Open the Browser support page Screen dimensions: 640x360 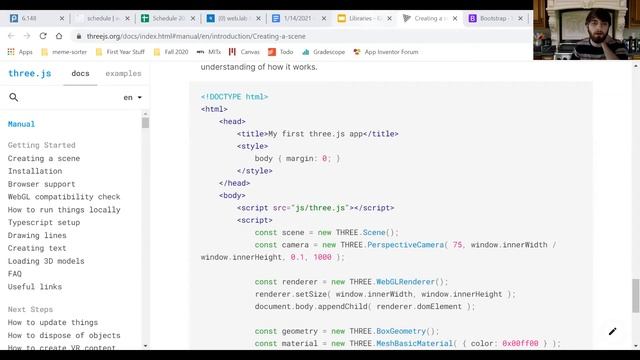coord(42,184)
